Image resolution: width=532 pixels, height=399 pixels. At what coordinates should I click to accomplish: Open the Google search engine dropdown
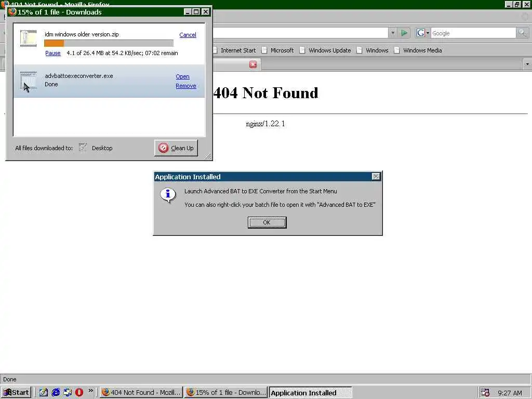(x=428, y=33)
